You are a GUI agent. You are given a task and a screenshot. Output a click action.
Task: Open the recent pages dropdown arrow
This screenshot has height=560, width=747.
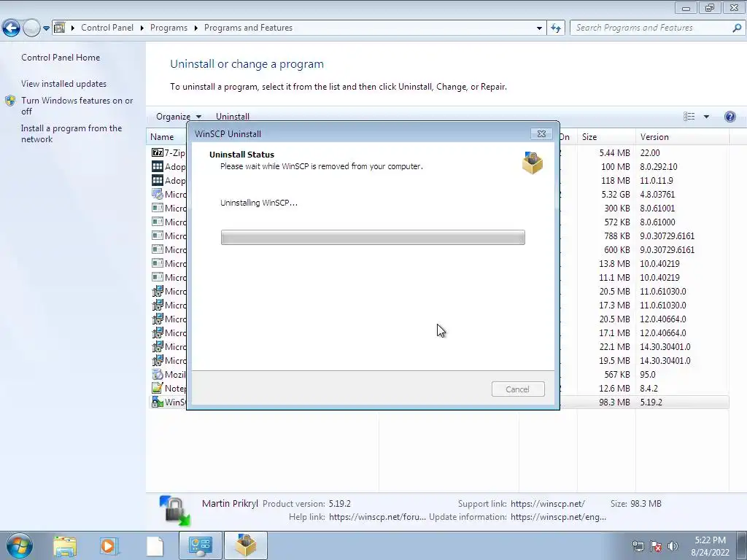46,28
